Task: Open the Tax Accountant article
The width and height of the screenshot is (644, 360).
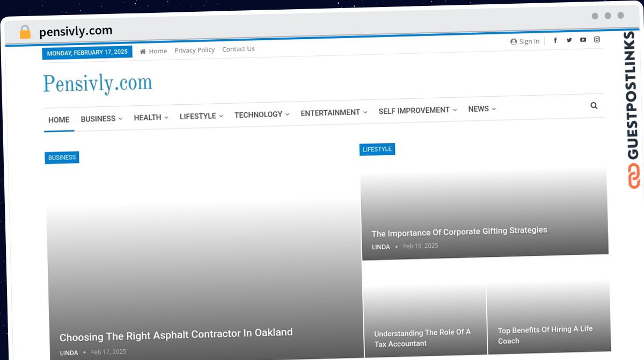Action: [x=422, y=338]
